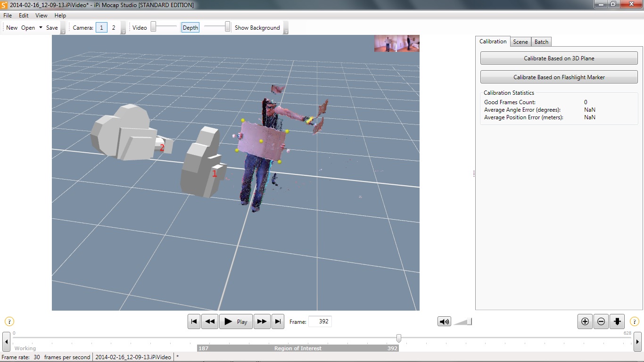This screenshot has height=362, width=644.
Task: Zoom out with the minus icon
Action: 601,321
